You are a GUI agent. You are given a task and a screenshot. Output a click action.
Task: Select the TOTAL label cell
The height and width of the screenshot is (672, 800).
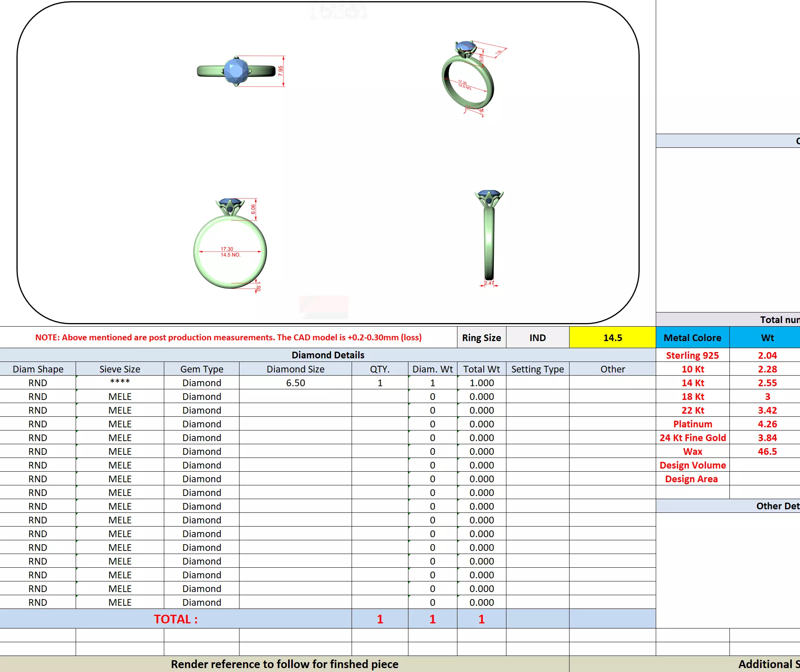pos(176,619)
